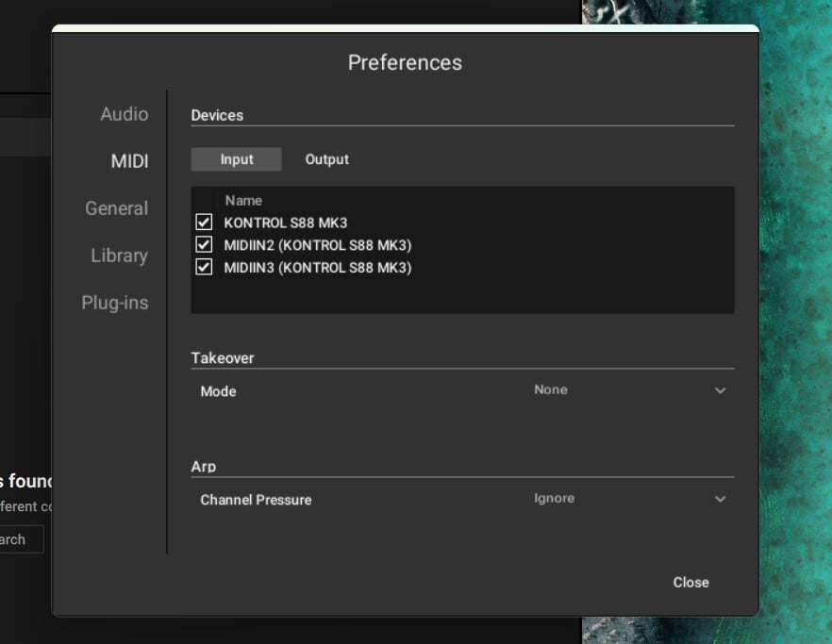Click the Name column header

click(x=243, y=201)
